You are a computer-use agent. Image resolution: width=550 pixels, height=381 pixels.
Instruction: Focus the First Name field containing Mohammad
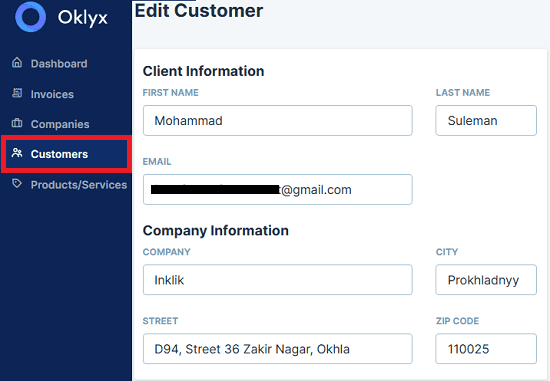point(277,120)
